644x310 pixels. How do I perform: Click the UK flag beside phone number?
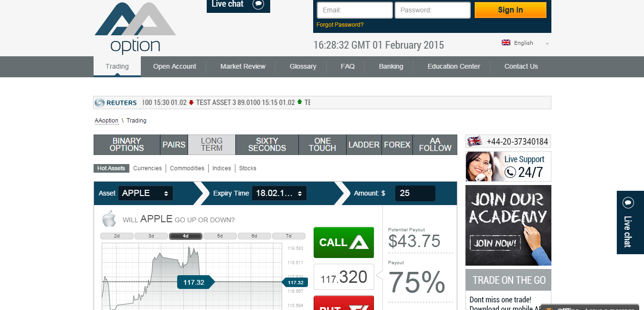point(475,141)
